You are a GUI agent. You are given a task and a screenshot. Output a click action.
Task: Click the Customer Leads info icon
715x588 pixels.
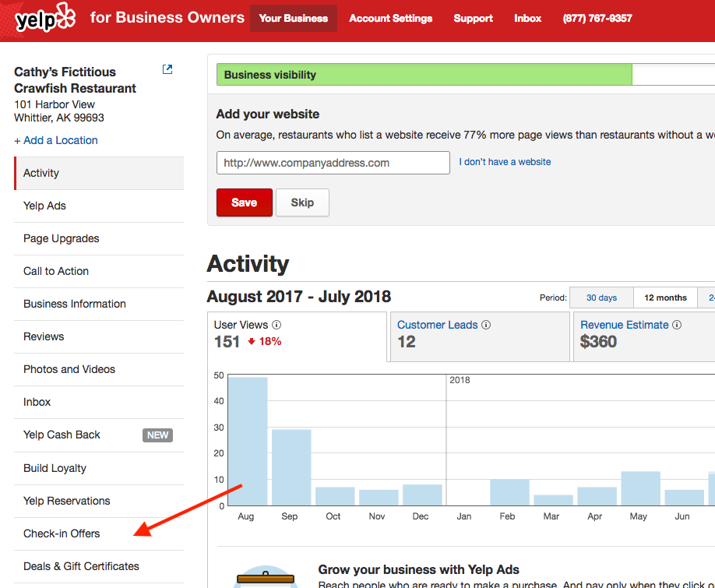coord(486,325)
